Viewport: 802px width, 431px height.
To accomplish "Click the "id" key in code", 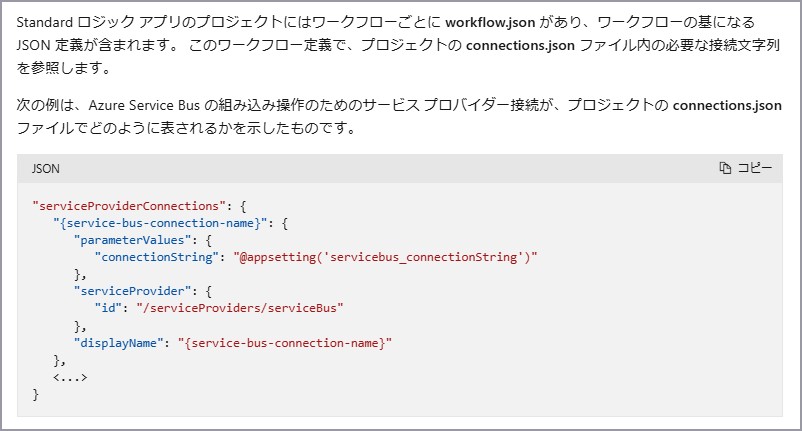I will click(x=108, y=308).
